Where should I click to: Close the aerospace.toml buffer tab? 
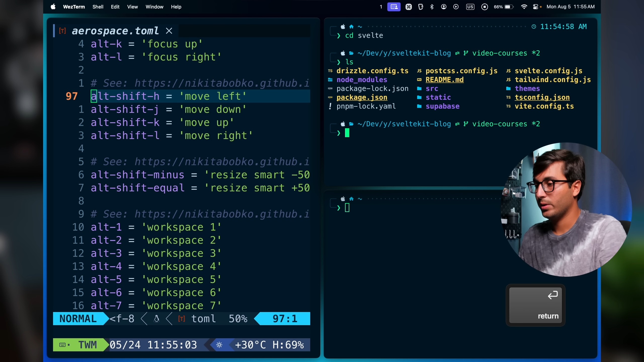169,31
